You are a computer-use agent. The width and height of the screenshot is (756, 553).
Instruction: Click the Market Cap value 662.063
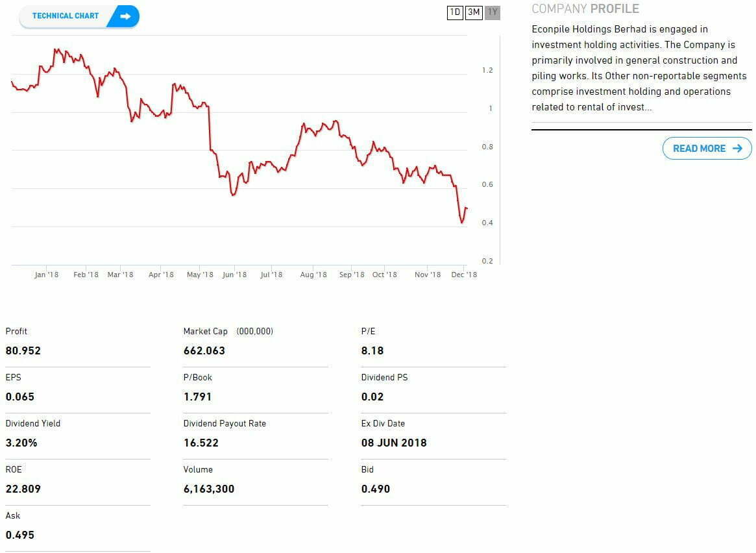coord(204,350)
